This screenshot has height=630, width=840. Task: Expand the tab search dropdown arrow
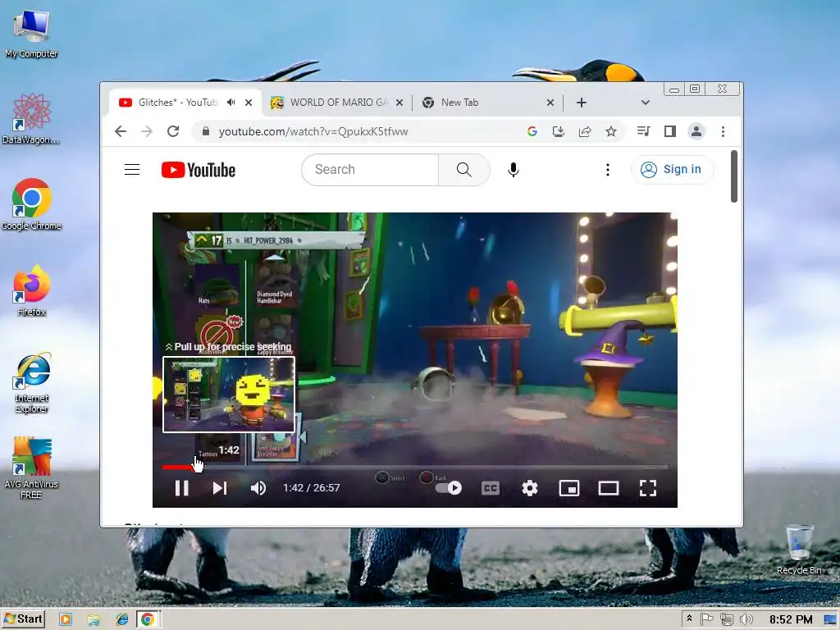coord(646,103)
